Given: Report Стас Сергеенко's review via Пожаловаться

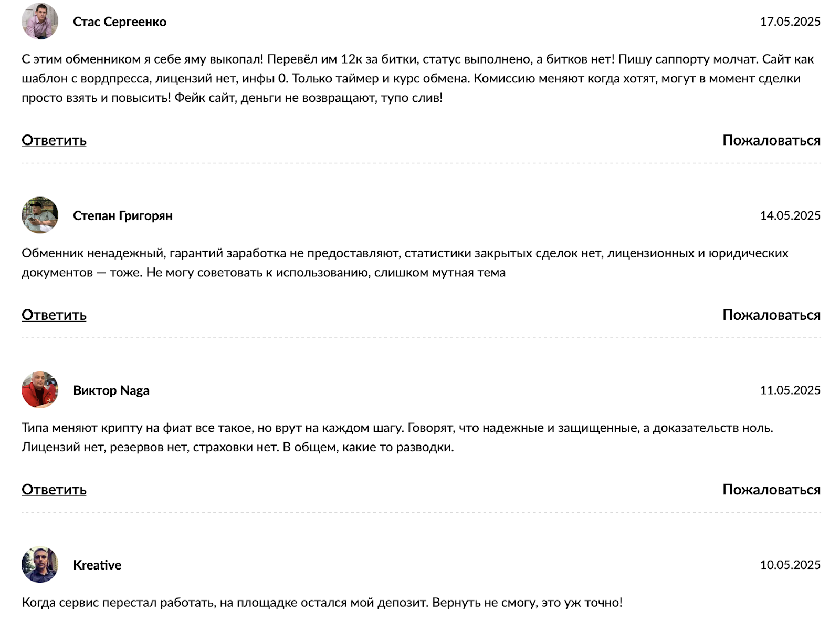Looking at the screenshot, I should tap(771, 140).
